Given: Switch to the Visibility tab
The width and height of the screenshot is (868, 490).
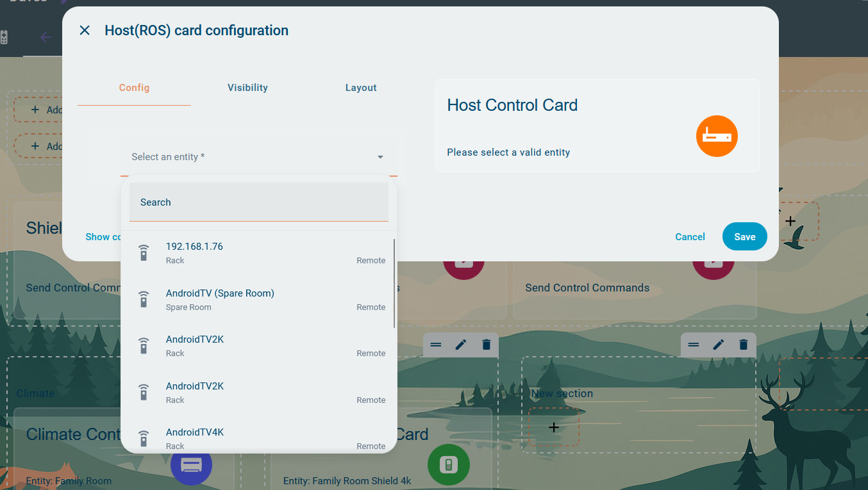Looking at the screenshot, I should point(247,88).
